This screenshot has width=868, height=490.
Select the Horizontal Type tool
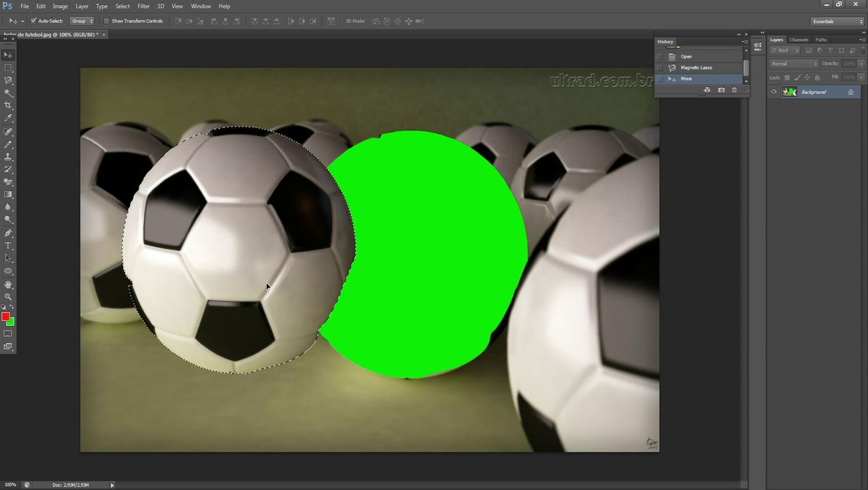pyautogui.click(x=8, y=246)
